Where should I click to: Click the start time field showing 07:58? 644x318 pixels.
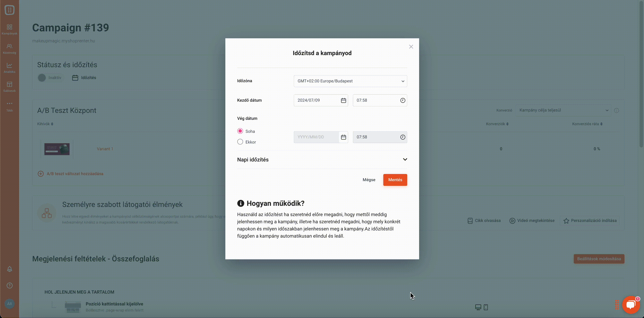[380, 100]
